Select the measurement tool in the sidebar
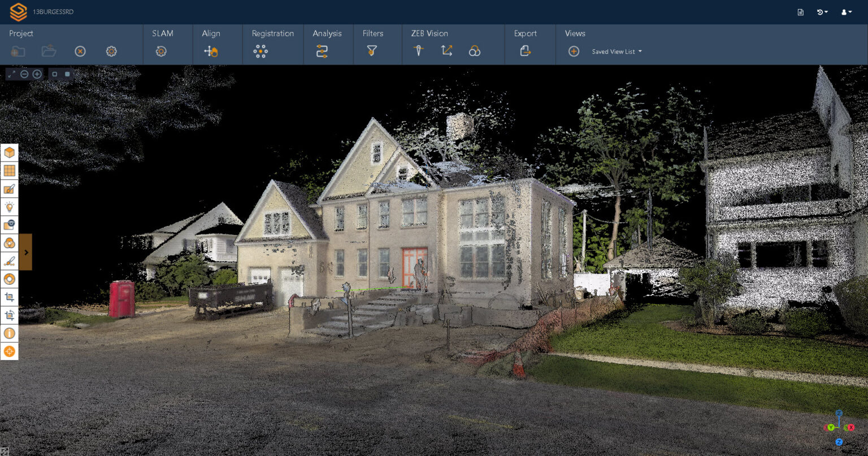The image size is (868, 456). pyautogui.click(x=9, y=261)
